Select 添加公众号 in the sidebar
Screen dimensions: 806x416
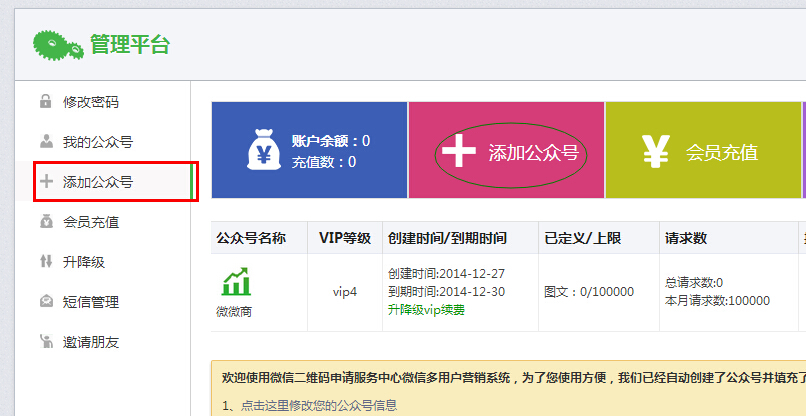click(x=98, y=182)
